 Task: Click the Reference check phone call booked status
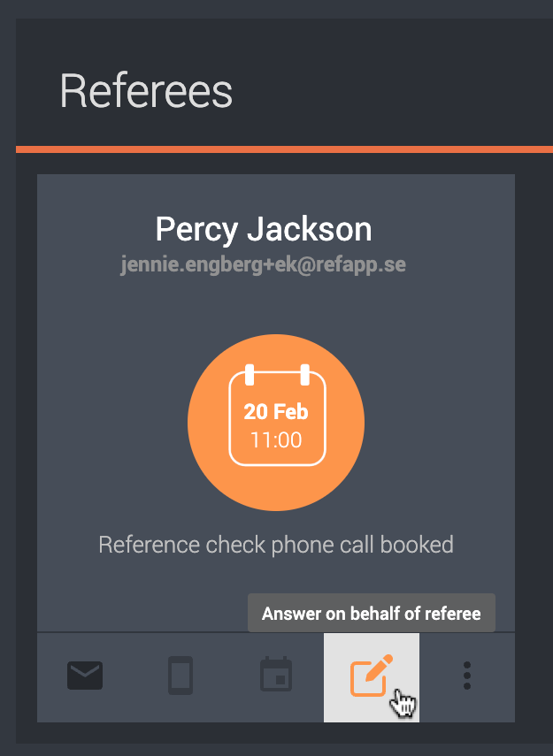click(x=276, y=545)
